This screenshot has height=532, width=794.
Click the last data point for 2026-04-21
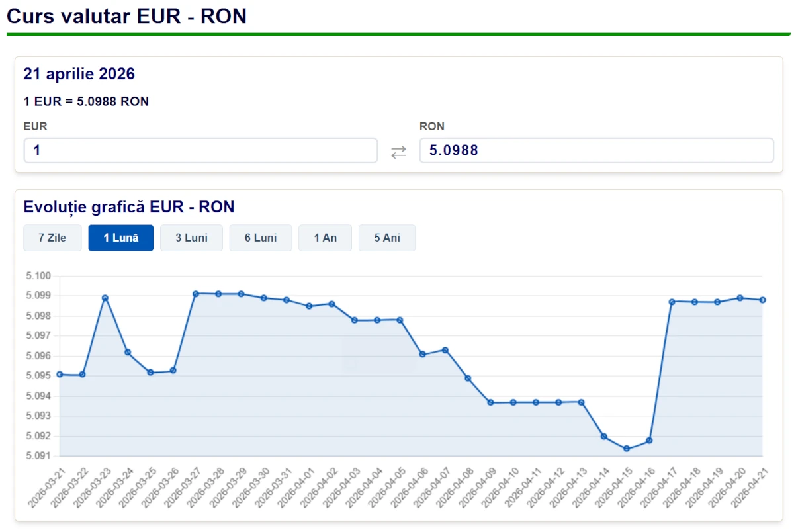point(762,300)
